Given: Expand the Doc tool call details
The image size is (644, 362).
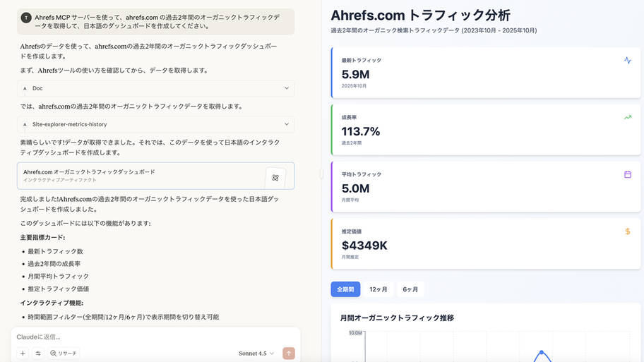Looking at the screenshot, I should click(x=286, y=88).
